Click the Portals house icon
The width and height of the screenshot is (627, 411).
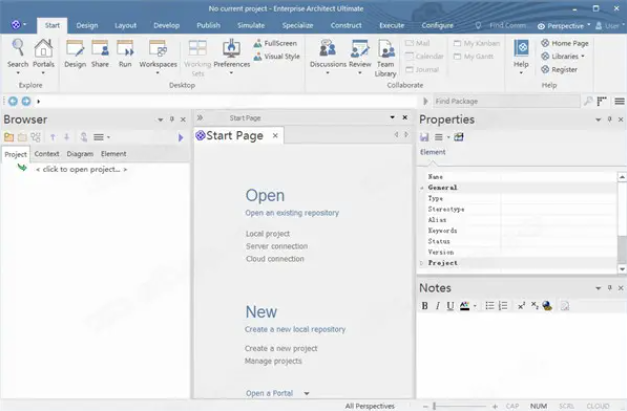point(44,52)
